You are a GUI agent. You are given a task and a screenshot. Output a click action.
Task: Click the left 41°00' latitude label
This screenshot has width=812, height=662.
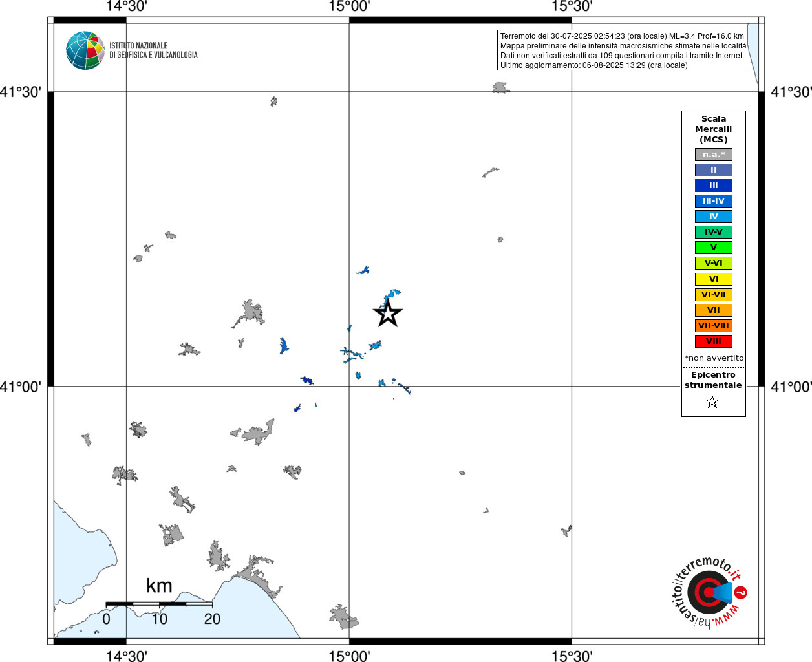click(21, 387)
